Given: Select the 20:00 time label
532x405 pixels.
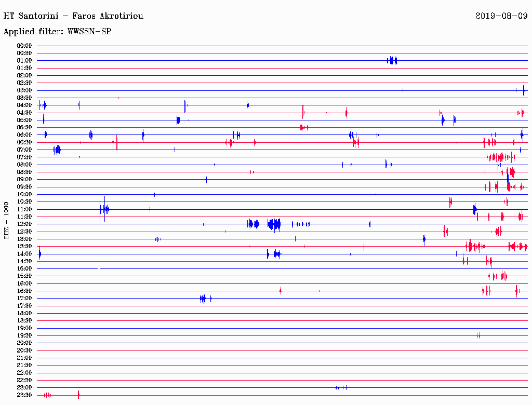Looking at the screenshot, I should pyautogui.click(x=24, y=343).
